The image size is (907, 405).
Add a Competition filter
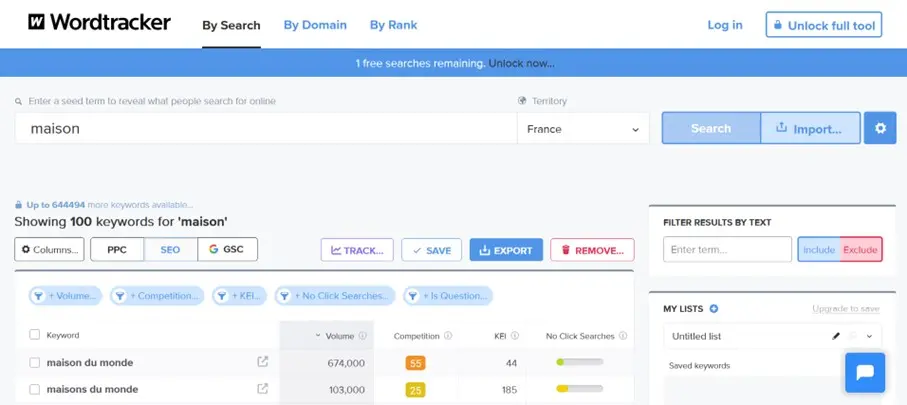coord(157,296)
